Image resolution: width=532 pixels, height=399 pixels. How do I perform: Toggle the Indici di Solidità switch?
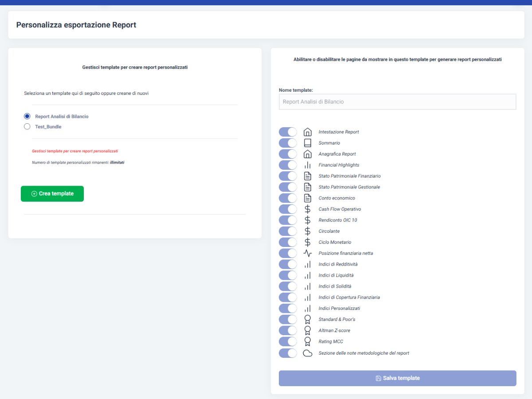pos(288,286)
